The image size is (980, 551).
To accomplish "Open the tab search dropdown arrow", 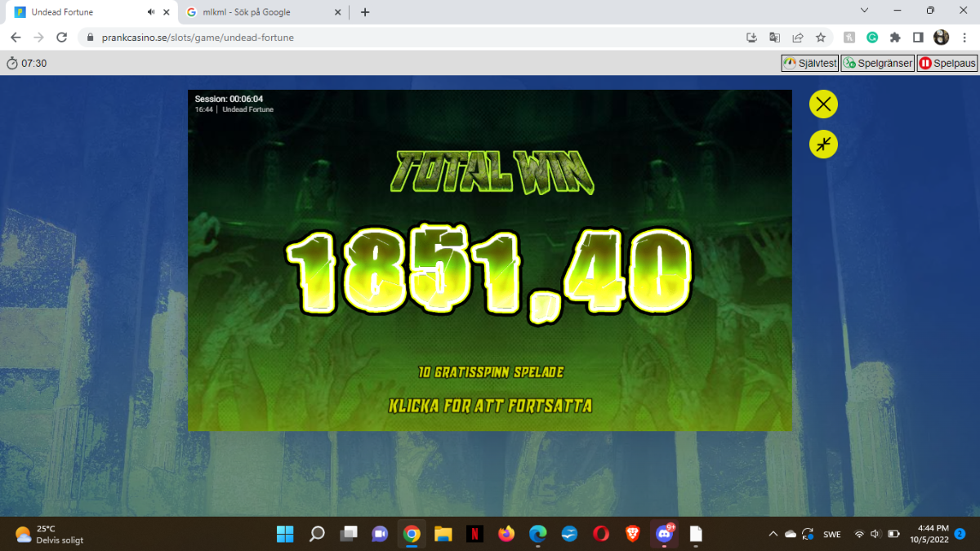I will 865,11.
